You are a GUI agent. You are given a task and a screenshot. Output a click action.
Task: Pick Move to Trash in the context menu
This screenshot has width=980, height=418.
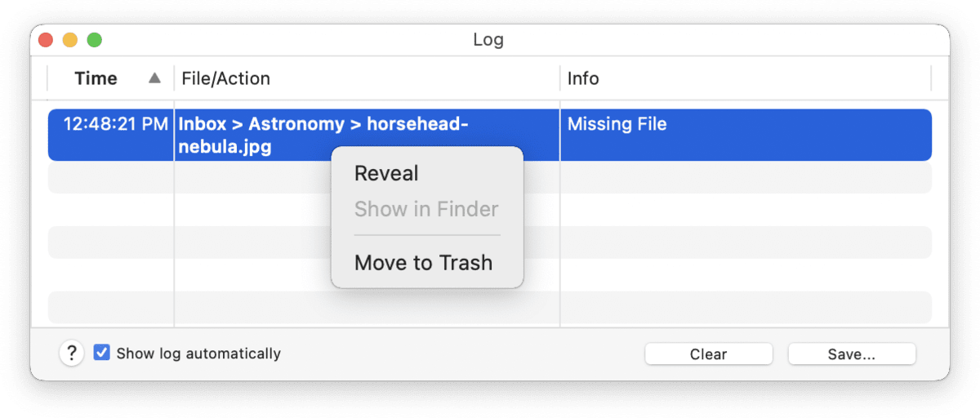click(423, 263)
